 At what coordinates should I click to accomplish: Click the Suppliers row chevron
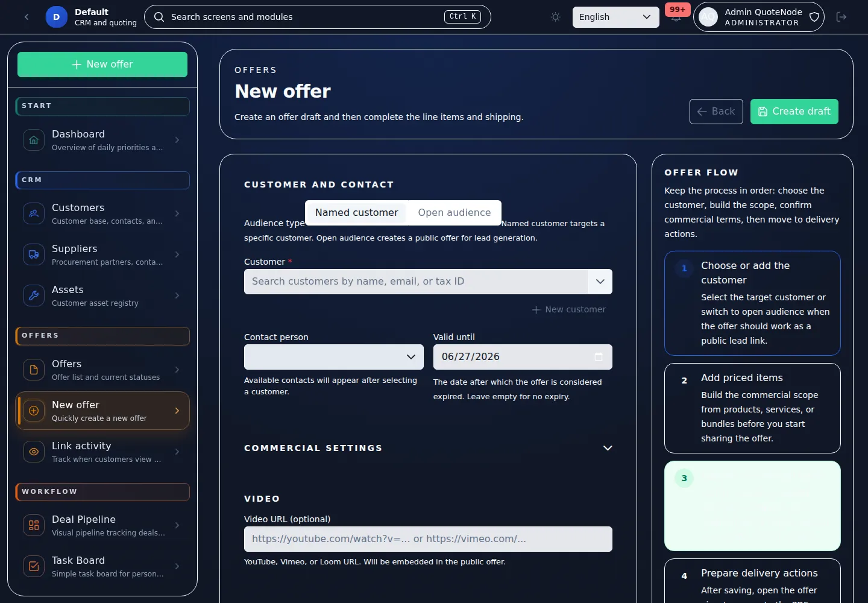click(x=177, y=254)
